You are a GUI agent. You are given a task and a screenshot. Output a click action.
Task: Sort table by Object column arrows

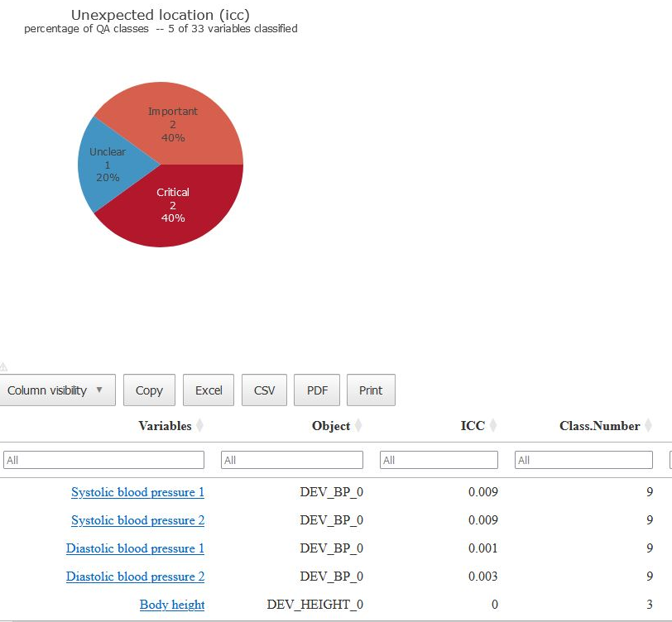tap(358, 426)
